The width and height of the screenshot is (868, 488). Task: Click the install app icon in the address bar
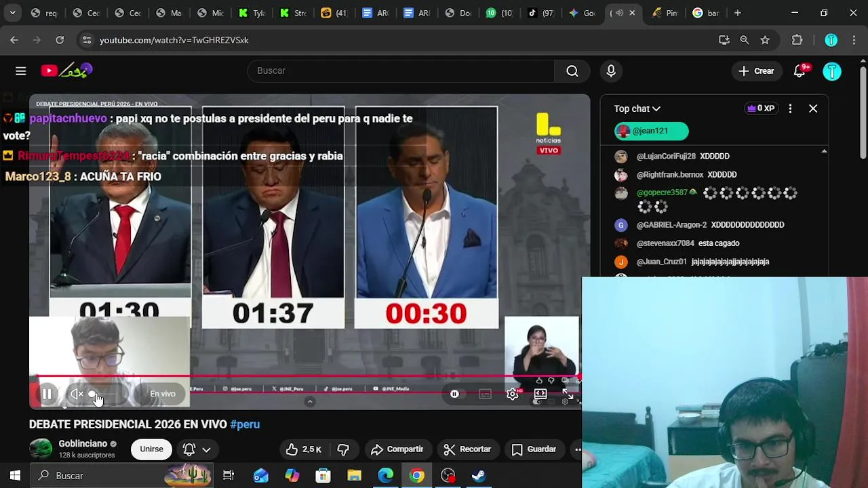point(724,40)
